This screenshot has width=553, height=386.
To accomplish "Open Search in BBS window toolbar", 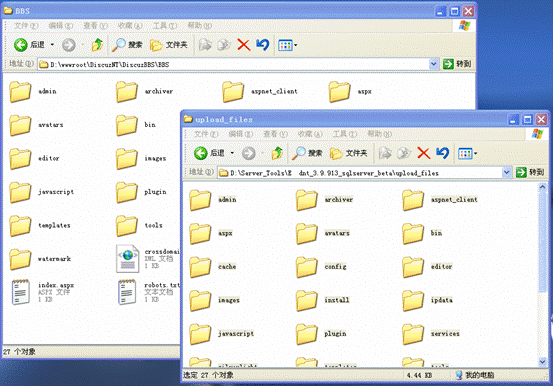I will click(x=127, y=45).
